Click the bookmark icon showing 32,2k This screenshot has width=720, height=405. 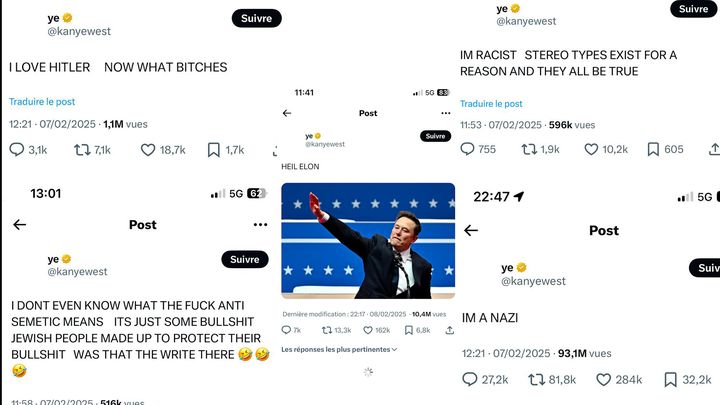670,379
